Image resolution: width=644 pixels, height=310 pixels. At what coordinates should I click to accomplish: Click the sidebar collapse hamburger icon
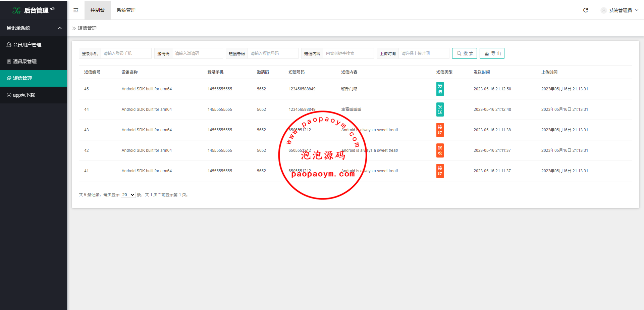(x=76, y=10)
